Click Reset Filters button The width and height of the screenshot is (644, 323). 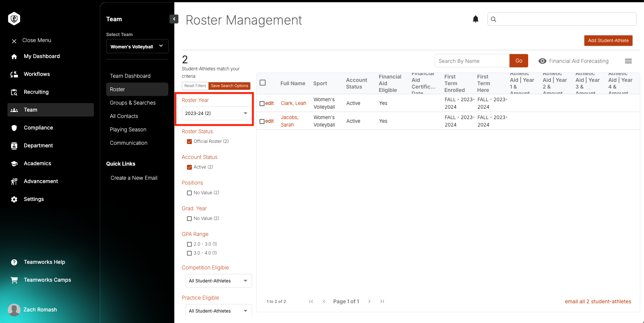[195, 86]
